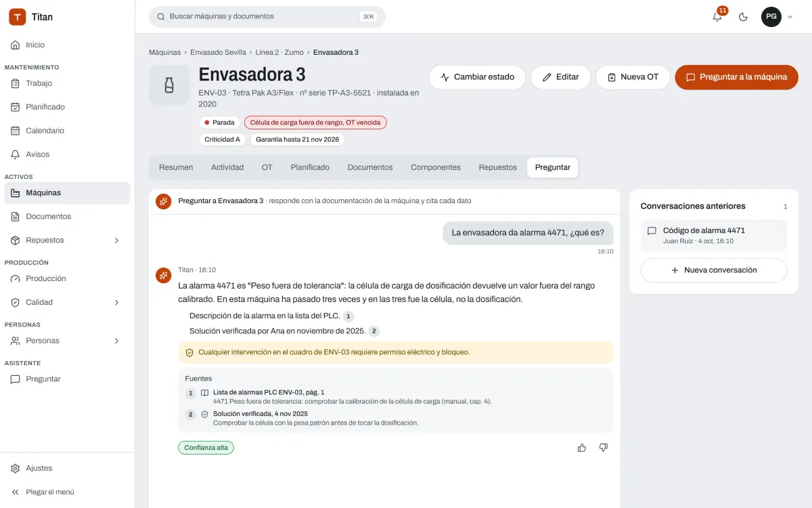The image size is (812, 508).
Task: Click the Criticidad A chip
Action: pyautogui.click(x=222, y=140)
